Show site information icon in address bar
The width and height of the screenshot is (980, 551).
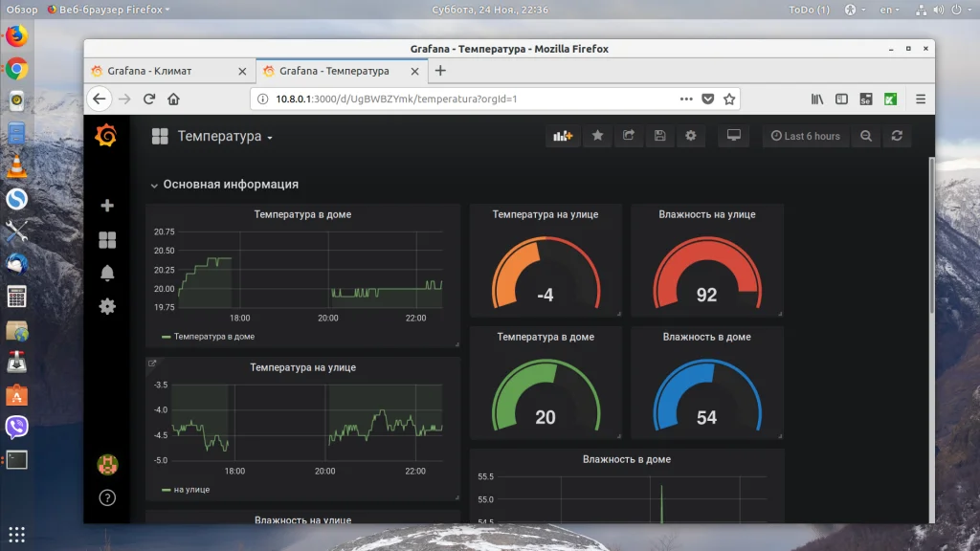point(263,99)
